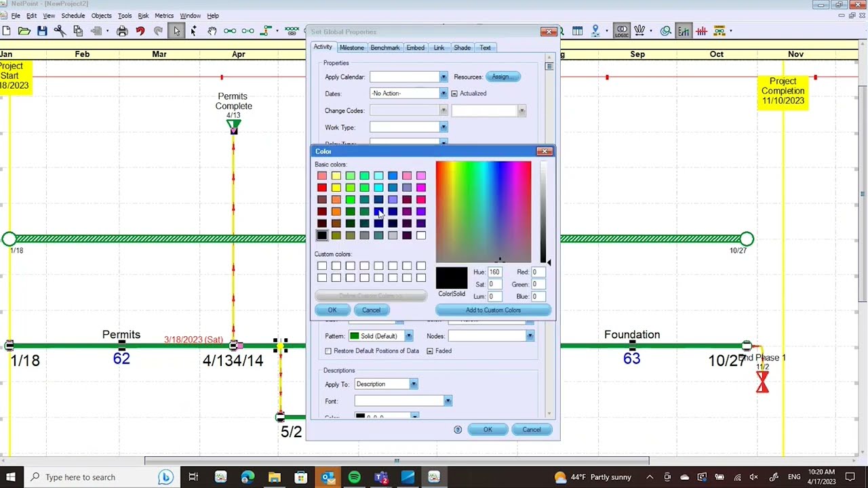Toggle the LOGIC toolbar button
This screenshot has width=868, height=488.
(x=622, y=30)
